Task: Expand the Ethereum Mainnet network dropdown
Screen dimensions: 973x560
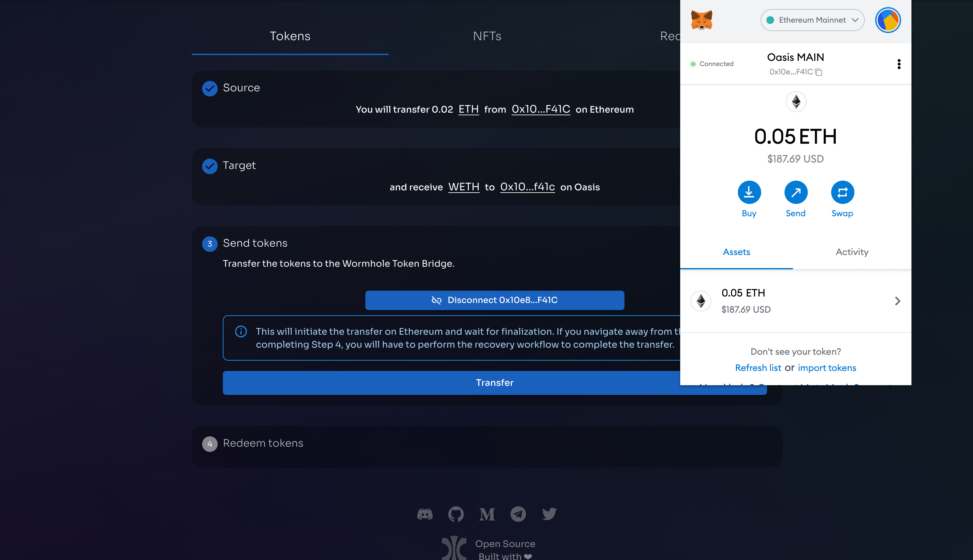Action: tap(812, 20)
